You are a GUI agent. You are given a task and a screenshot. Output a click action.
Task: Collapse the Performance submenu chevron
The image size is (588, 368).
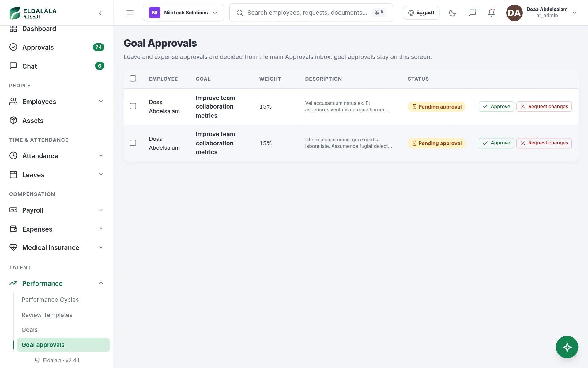click(101, 283)
